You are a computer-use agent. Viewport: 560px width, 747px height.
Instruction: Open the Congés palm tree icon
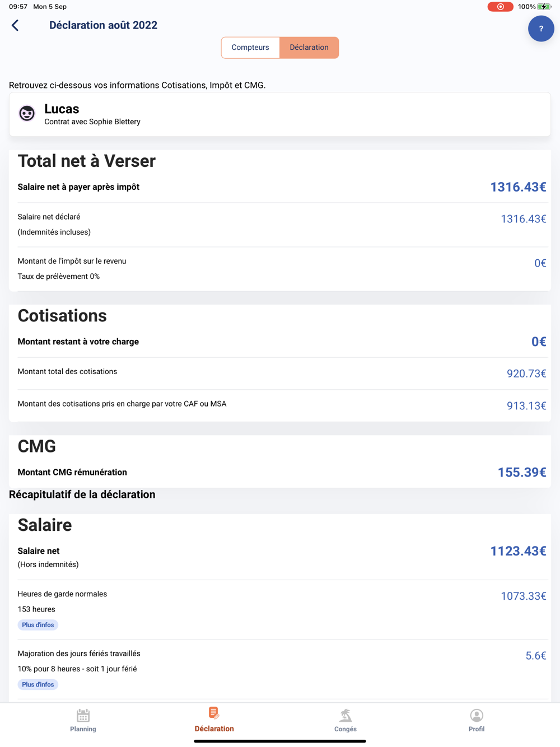tap(346, 716)
